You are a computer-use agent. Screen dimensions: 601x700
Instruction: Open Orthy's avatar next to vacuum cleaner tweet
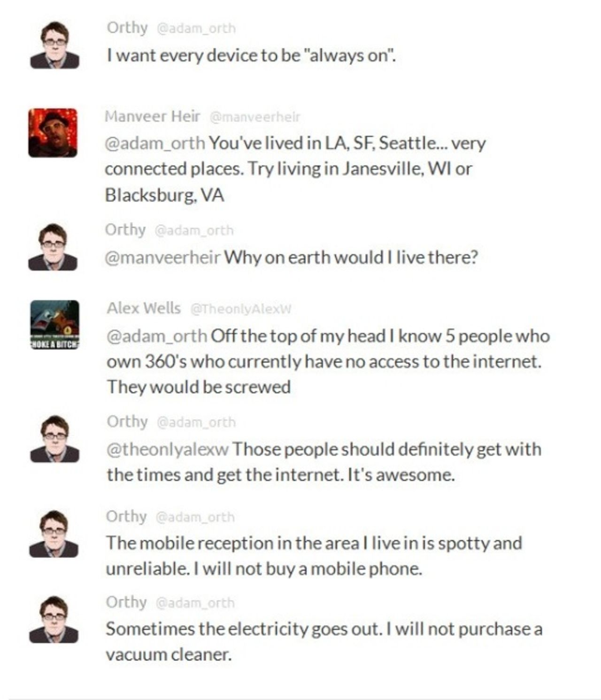[54, 619]
